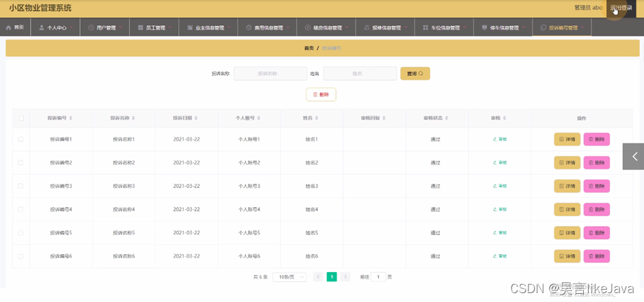Screen dimensions: 644x302
Task: Select page 1 in pagination
Action: coord(332,277)
